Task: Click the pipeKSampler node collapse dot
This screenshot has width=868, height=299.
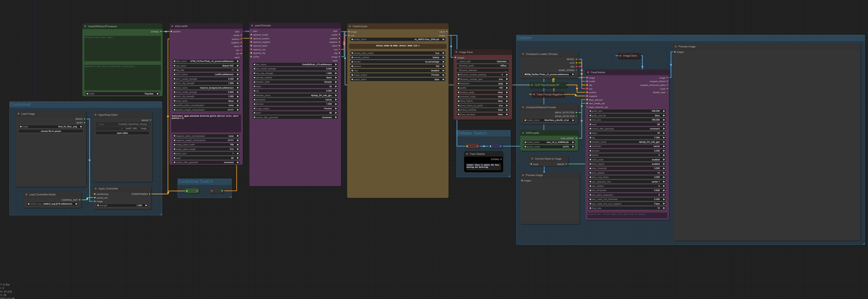Action: pyautogui.click(x=252, y=26)
